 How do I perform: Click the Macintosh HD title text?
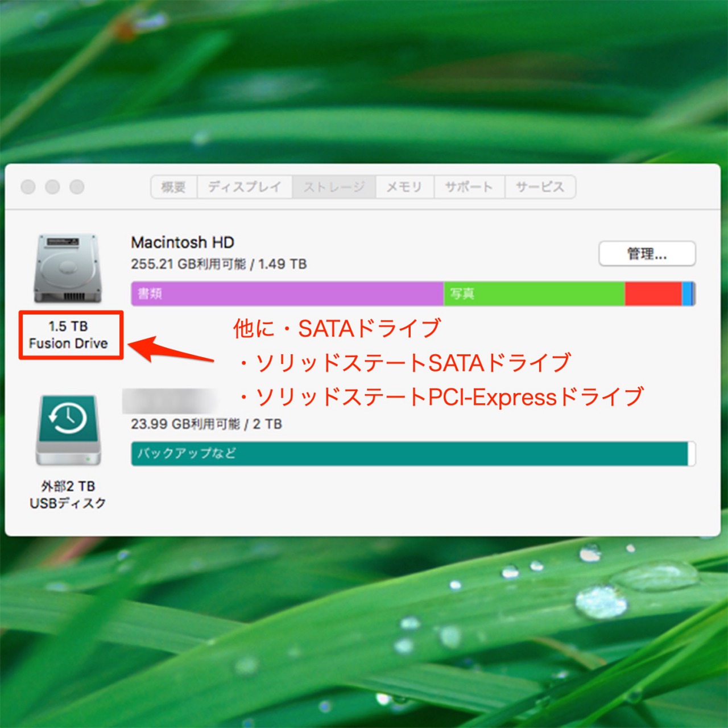tap(182, 242)
